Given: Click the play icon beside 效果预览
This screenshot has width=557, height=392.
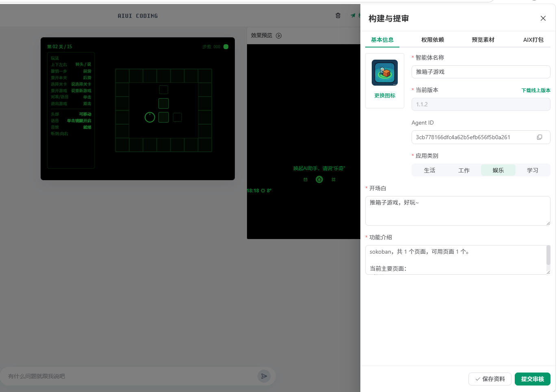Looking at the screenshot, I should (x=279, y=35).
